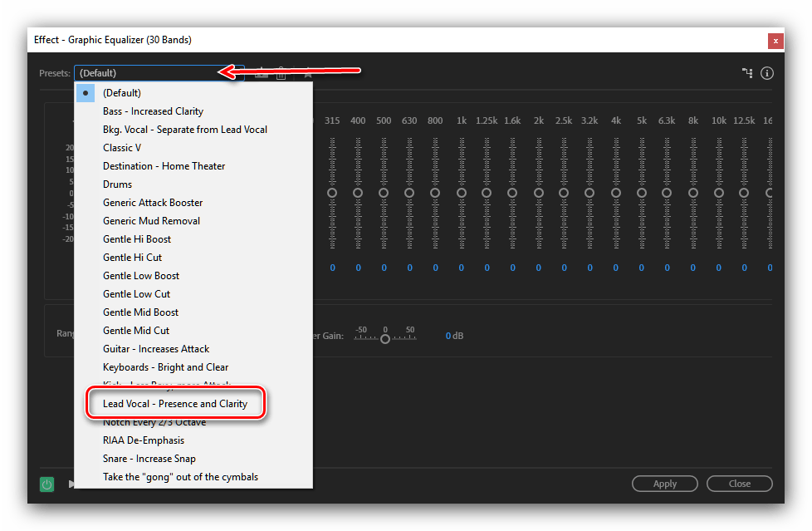Screen dimensions: 812x531
Task: Choose Generic Attack Booster preset
Action: (x=194, y=202)
